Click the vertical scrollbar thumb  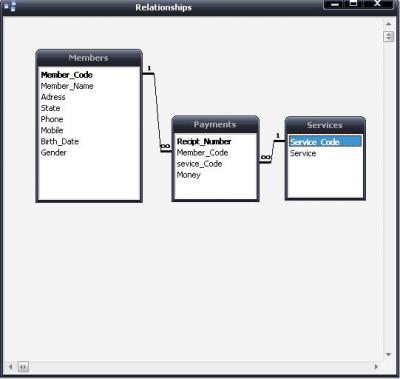pyautogui.click(x=389, y=36)
